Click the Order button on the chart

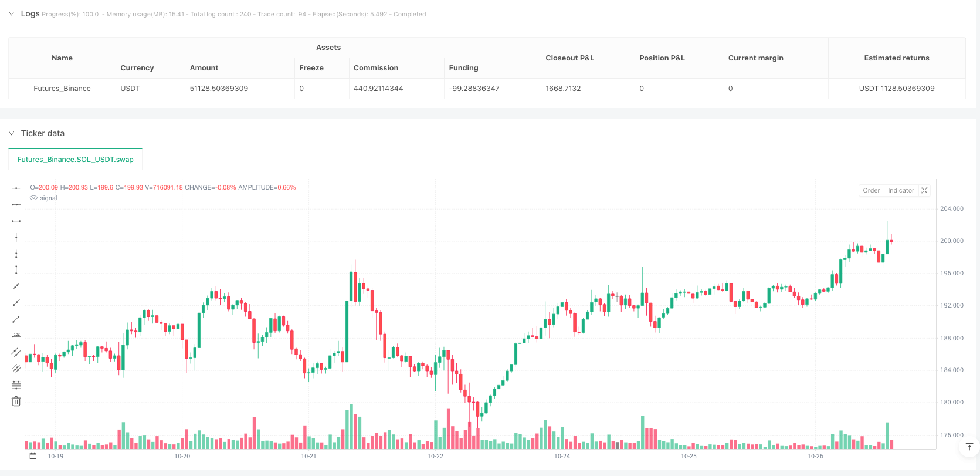871,190
